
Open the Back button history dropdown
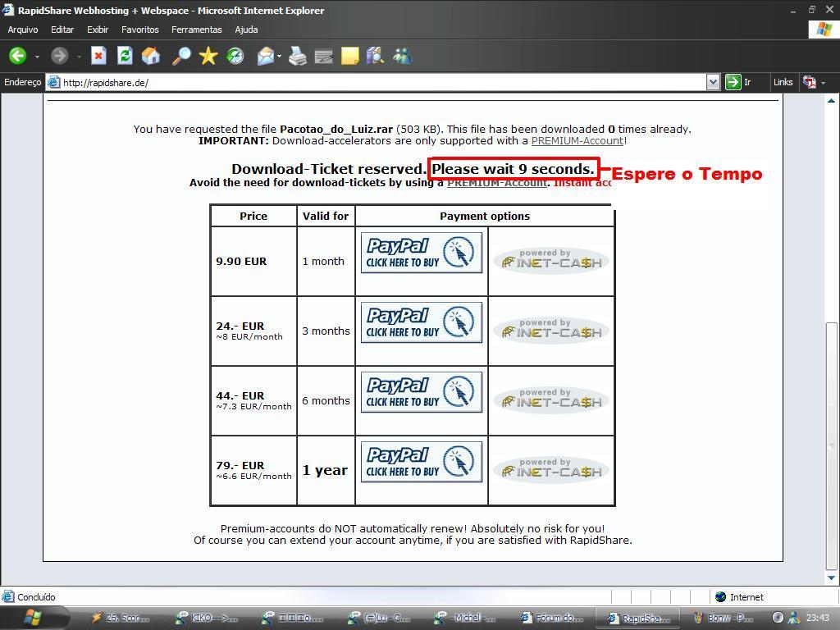click(37, 57)
